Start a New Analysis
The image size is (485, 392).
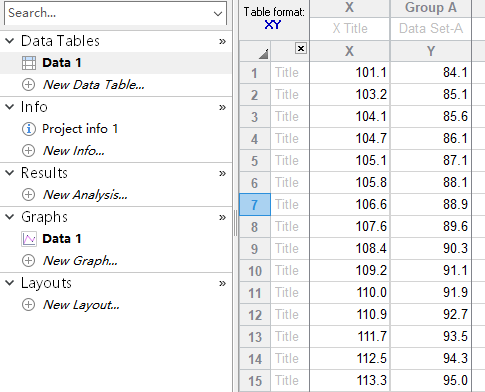[x=85, y=195]
